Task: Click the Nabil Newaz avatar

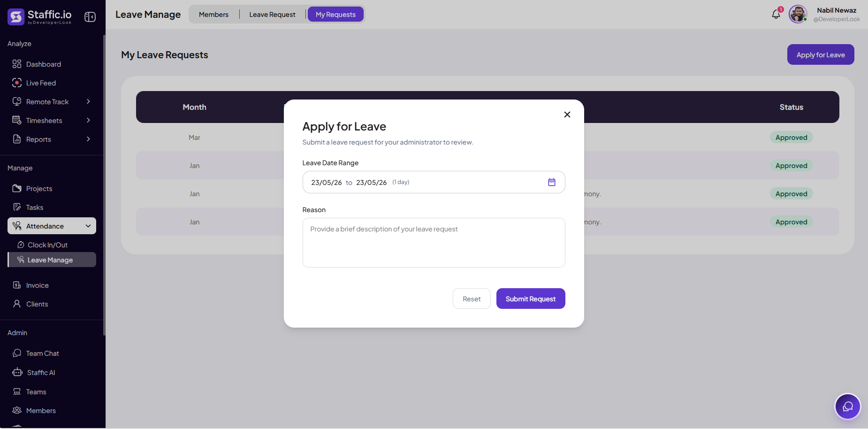Action: (x=798, y=14)
